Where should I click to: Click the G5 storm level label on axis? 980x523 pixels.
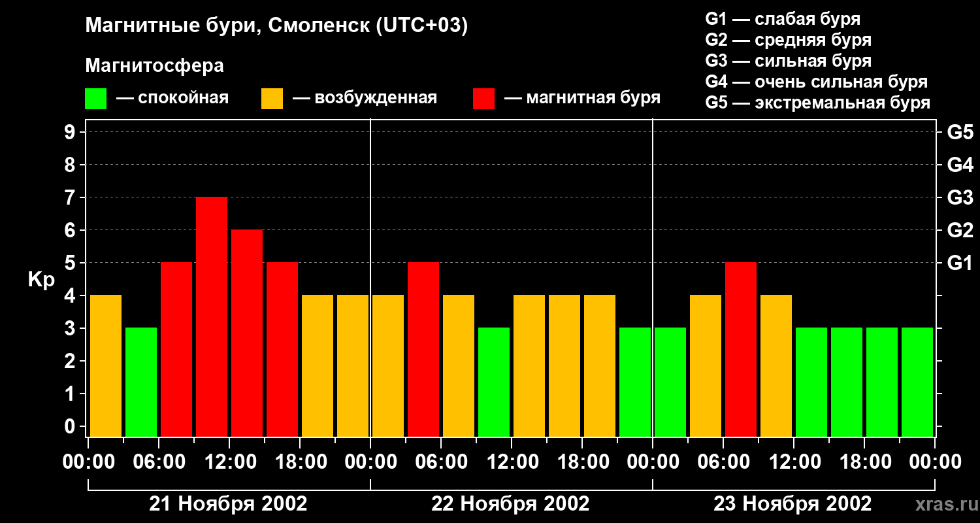click(x=960, y=133)
